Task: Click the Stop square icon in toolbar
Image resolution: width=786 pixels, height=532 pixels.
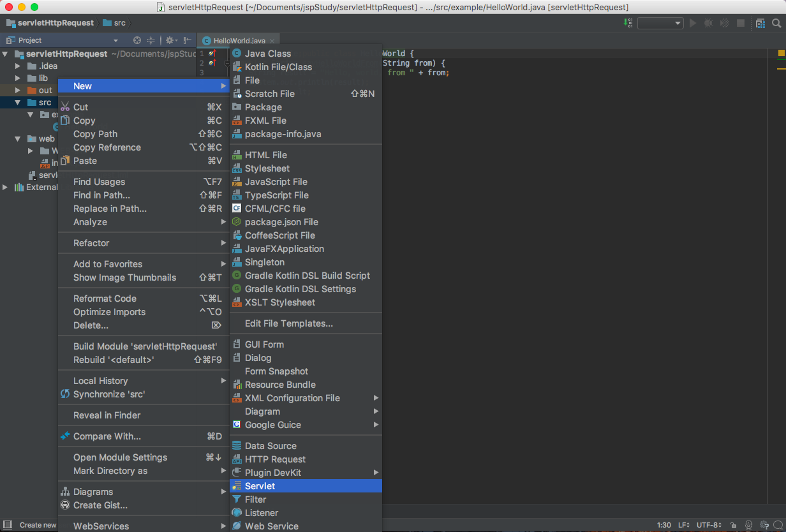Action: [x=741, y=23]
